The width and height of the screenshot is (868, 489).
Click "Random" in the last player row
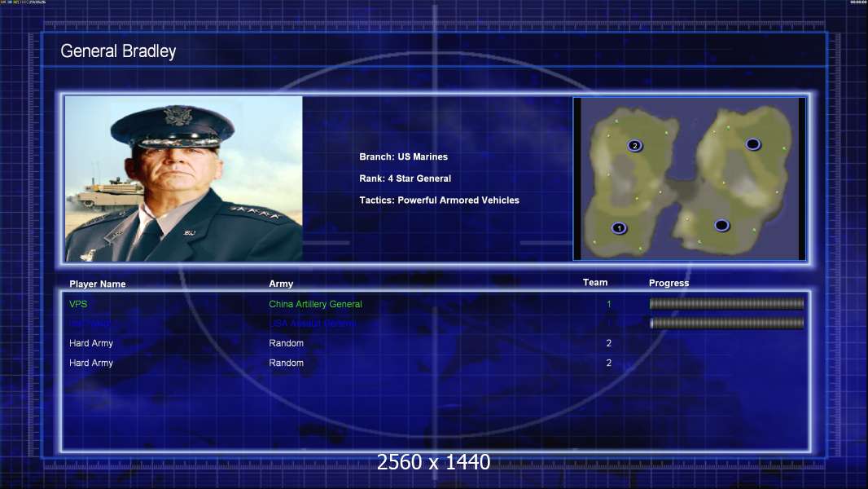pyautogui.click(x=286, y=363)
